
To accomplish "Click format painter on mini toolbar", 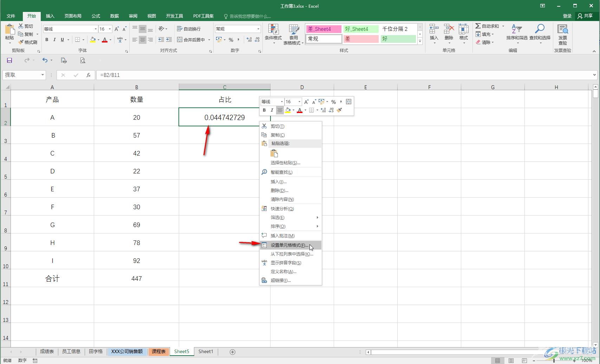I will pos(339,110).
